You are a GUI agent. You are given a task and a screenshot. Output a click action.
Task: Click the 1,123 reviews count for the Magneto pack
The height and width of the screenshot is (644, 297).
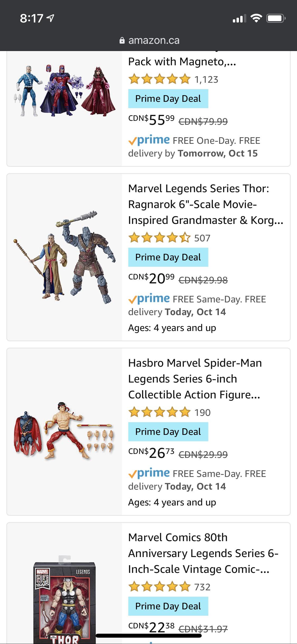[206, 80]
